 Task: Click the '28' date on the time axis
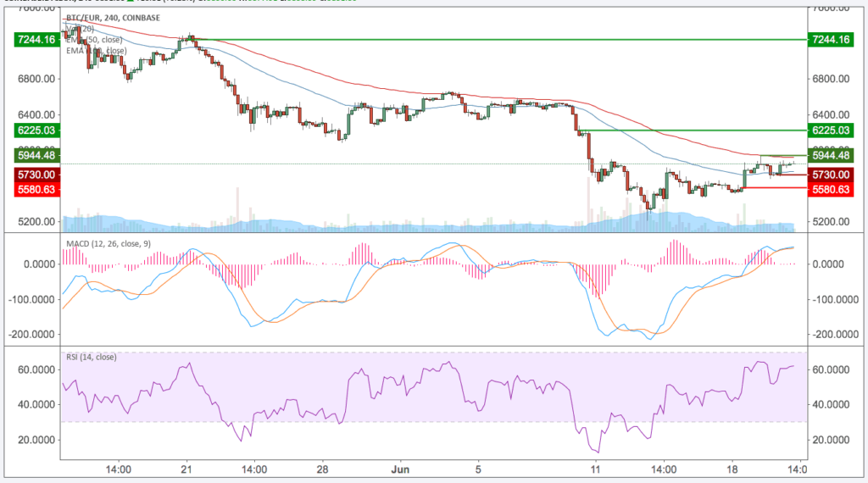[324, 466]
